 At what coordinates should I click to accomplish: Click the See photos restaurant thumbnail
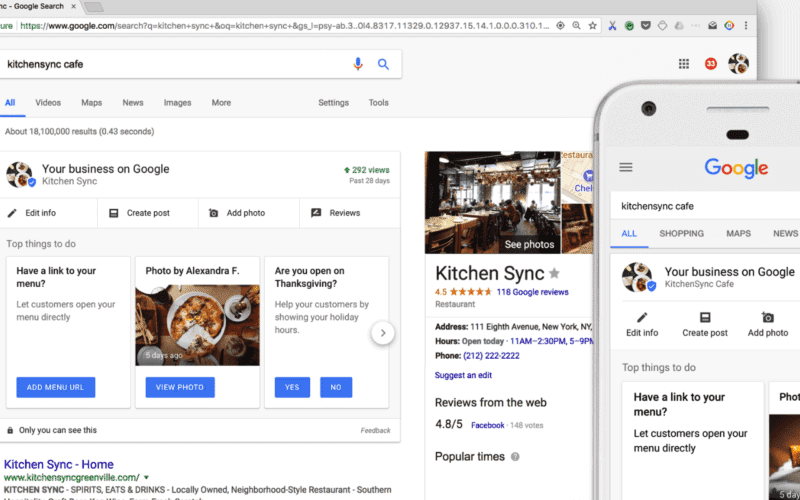coord(492,202)
